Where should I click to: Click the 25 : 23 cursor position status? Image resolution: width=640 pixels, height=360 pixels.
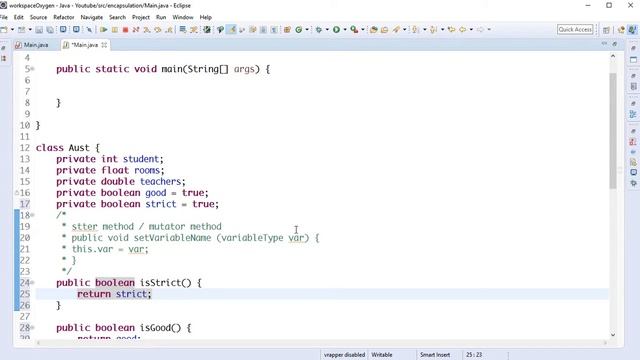[x=474, y=355]
